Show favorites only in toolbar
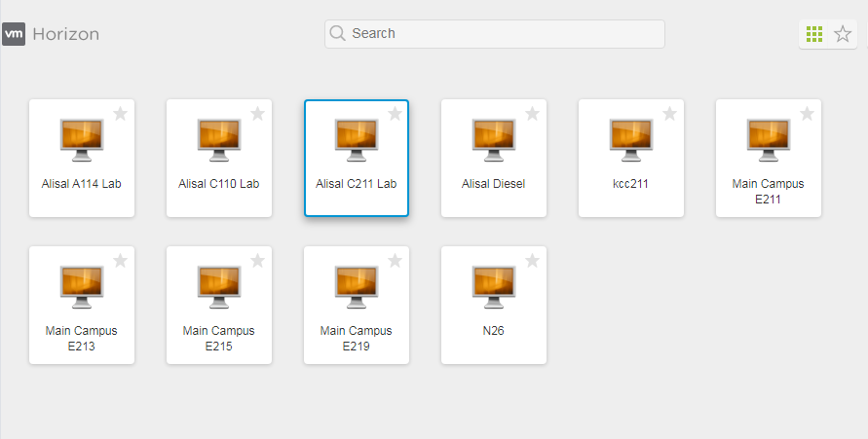868x439 pixels. click(x=843, y=34)
